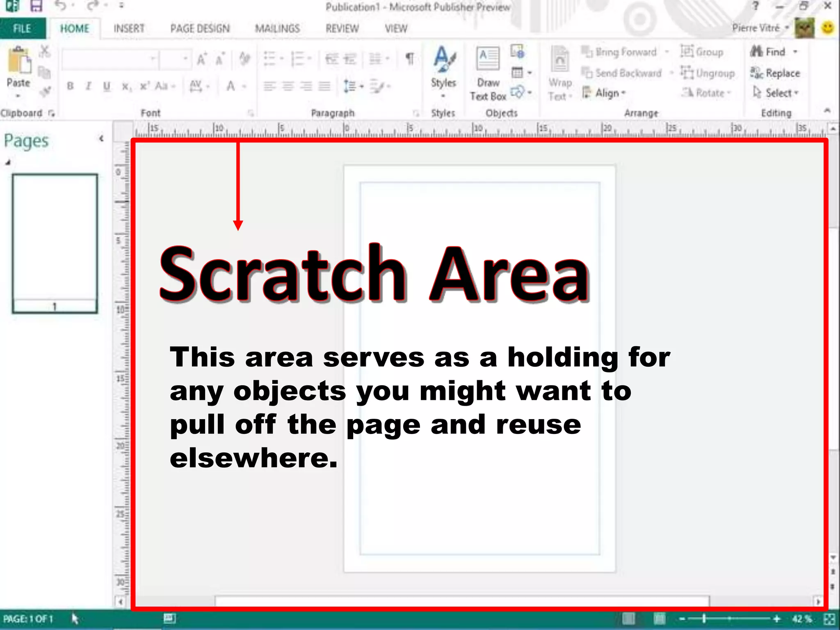Click the Paste clipboard icon
This screenshot has width=840, height=630.
pos(19,60)
